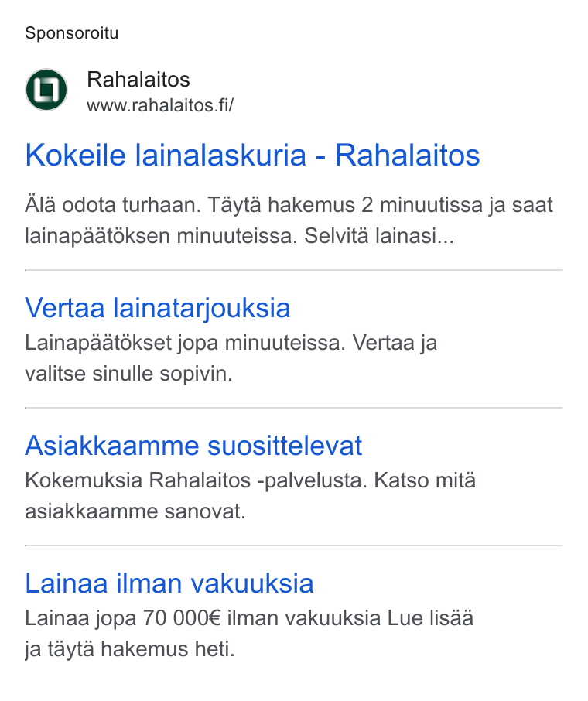Open the Lainaa ilman vakuuksia sitelink
Viewport: 588px width, 701px height.
pos(169,583)
